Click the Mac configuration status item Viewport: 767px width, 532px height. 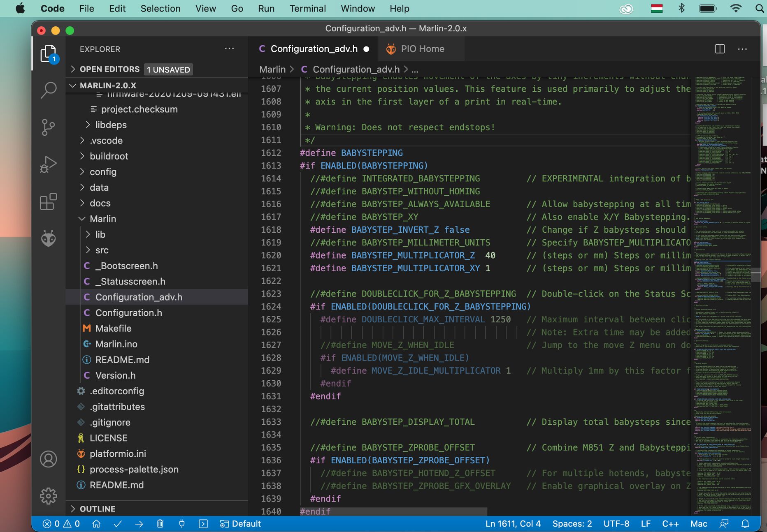pos(699,524)
